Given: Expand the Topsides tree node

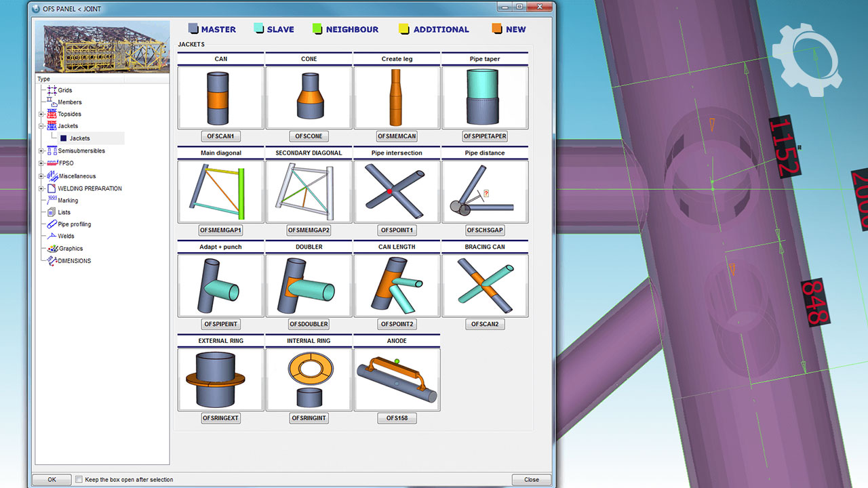Looking at the screenshot, I should 41,114.
